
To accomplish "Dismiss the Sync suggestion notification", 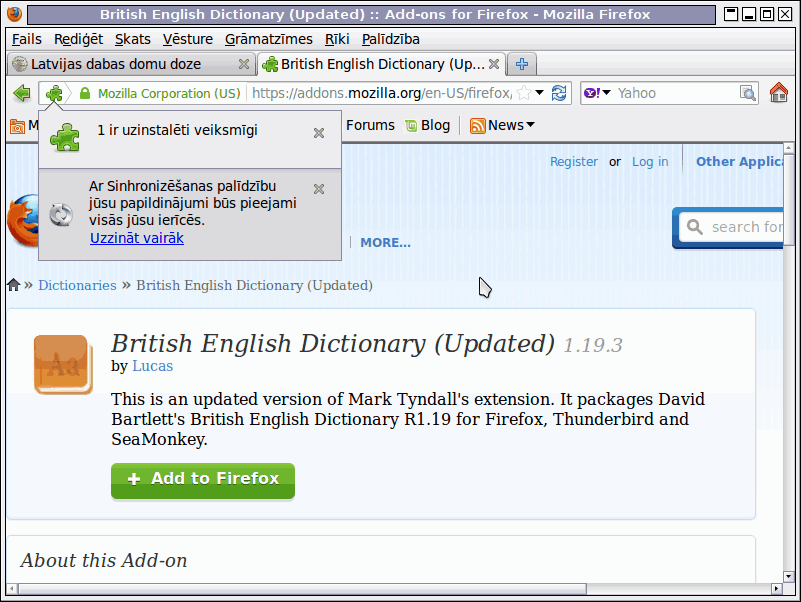I will click(x=319, y=189).
